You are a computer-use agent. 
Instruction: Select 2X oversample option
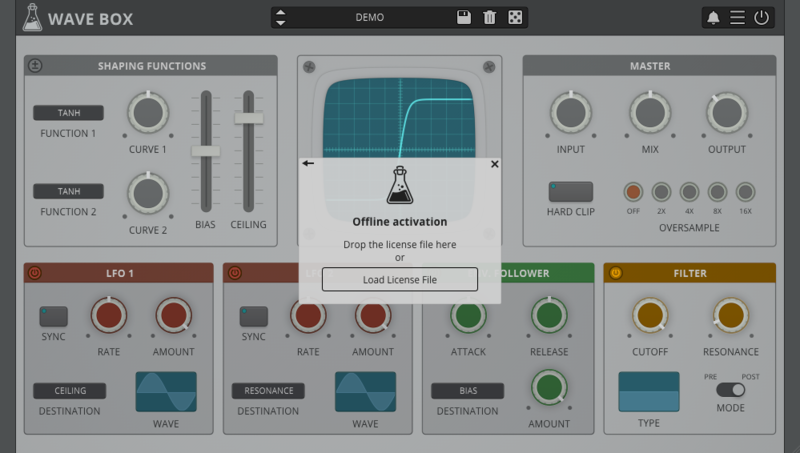(661, 191)
